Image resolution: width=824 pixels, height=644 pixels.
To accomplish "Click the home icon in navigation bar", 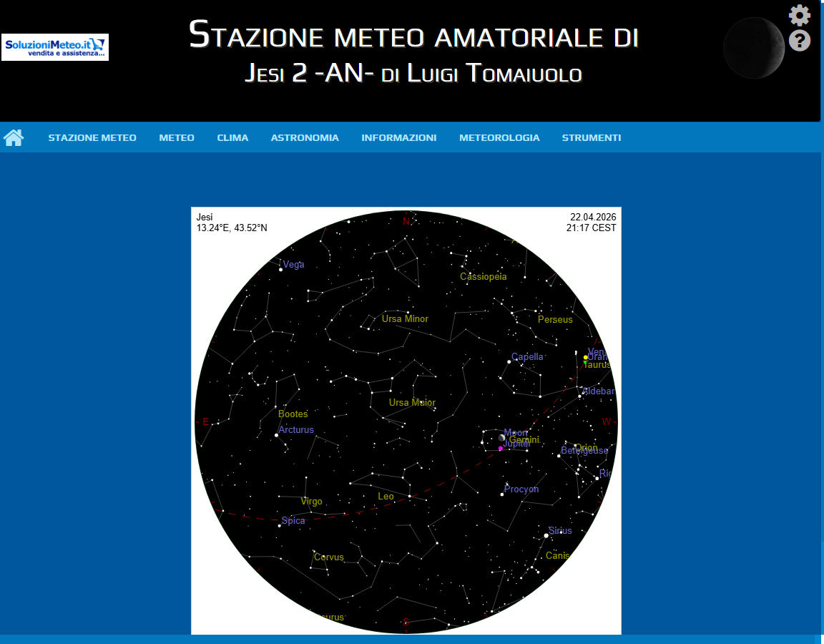I will [x=14, y=137].
